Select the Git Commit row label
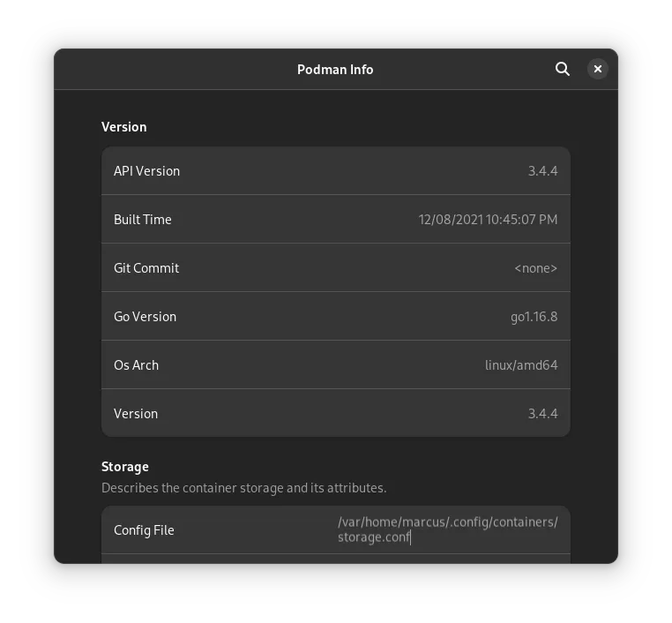This screenshot has width=672, height=623. (146, 268)
